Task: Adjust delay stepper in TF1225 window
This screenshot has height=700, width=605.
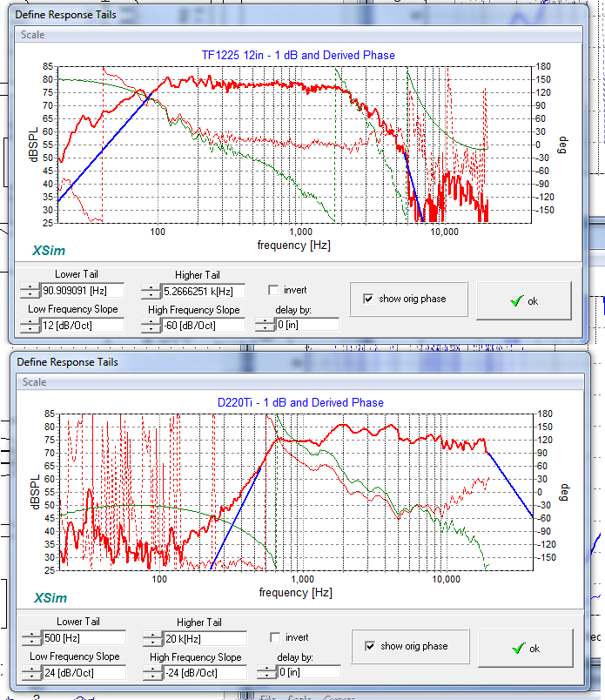Action: coord(266,325)
